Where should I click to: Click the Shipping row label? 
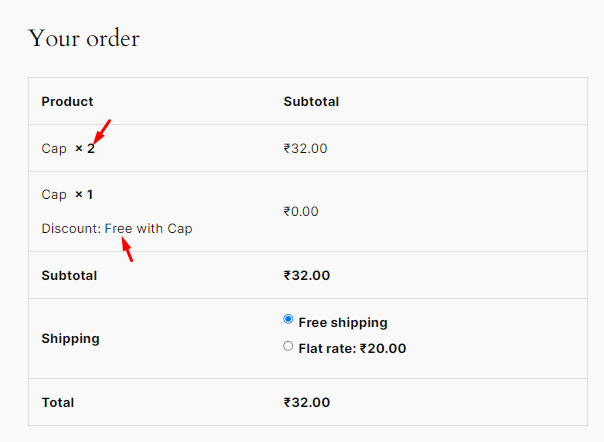(70, 338)
